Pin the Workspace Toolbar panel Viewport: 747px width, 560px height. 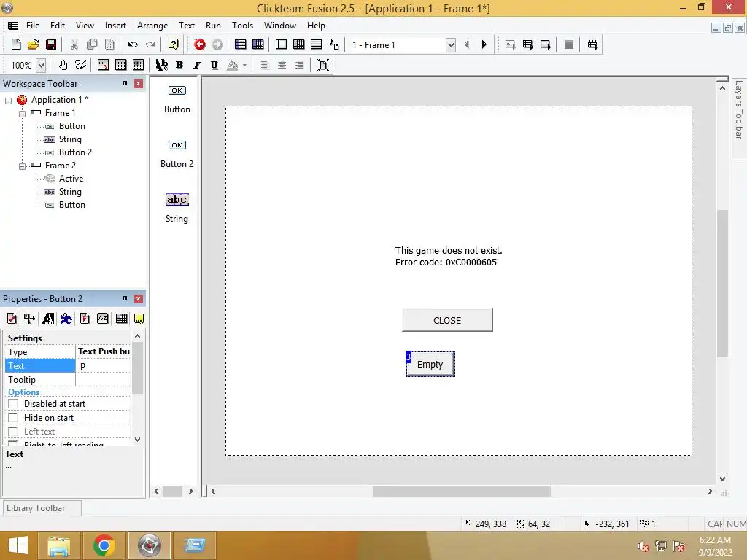click(125, 84)
